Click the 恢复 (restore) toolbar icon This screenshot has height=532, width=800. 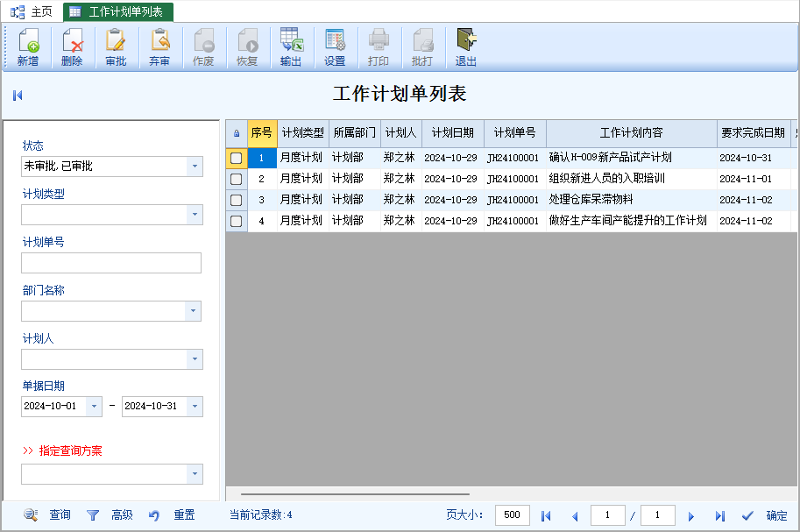pyautogui.click(x=247, y=47)
